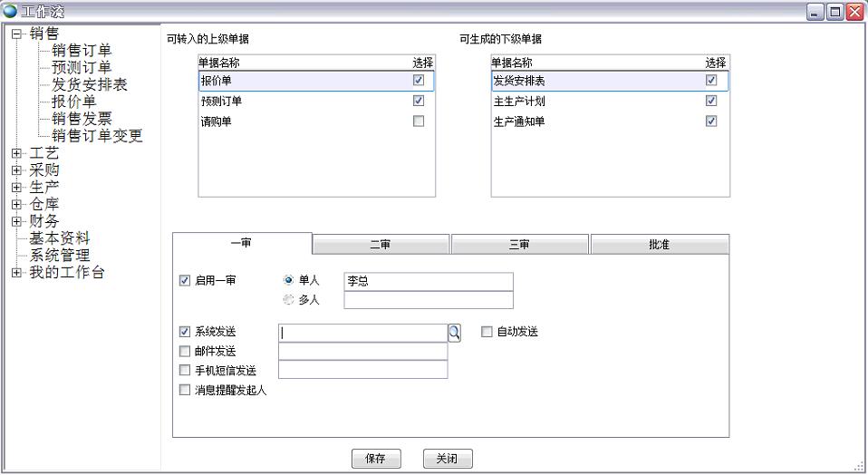Viewport: 868px width, 475px height.
Task: Expand the 采购 tree node
Action: tap(16, 170)
